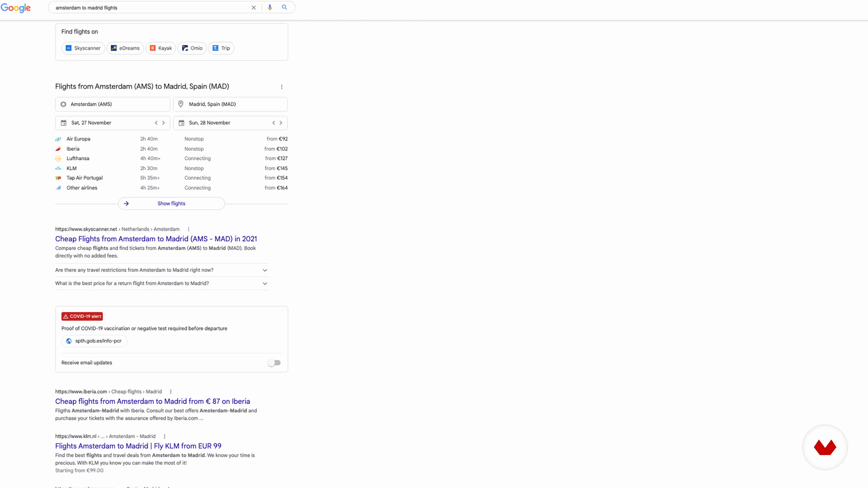Open Iberia Cheap flights from €87 link

coord(153,401)
